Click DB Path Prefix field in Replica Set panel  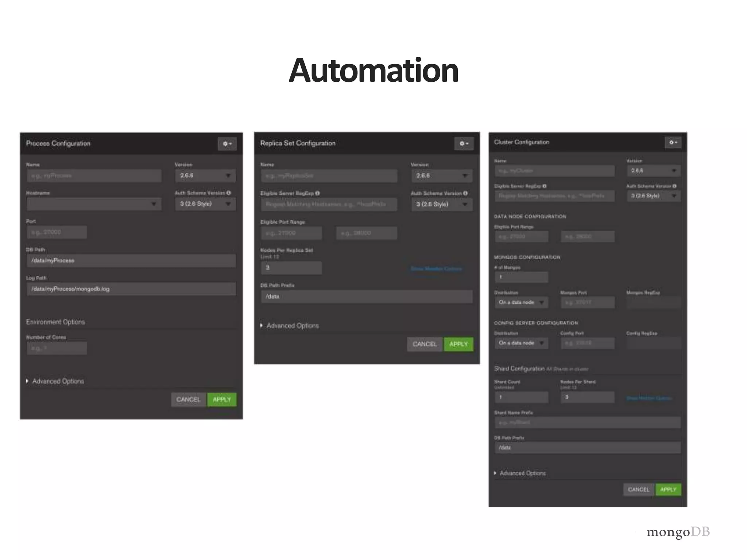click(367, 296)
